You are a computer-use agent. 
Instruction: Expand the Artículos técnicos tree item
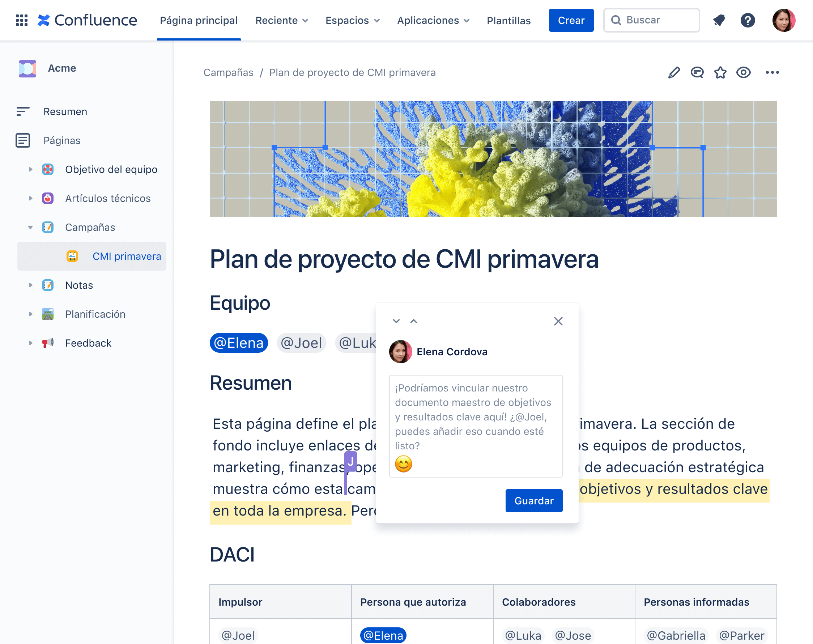tap(30, 198)
